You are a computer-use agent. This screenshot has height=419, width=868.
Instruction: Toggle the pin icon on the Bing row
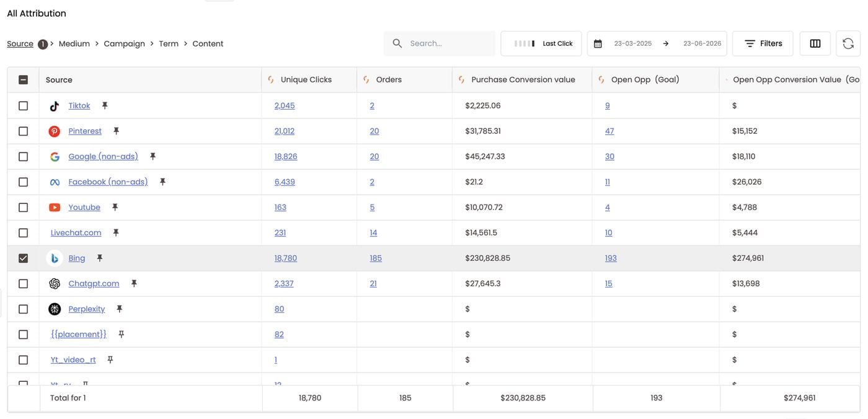99,258
